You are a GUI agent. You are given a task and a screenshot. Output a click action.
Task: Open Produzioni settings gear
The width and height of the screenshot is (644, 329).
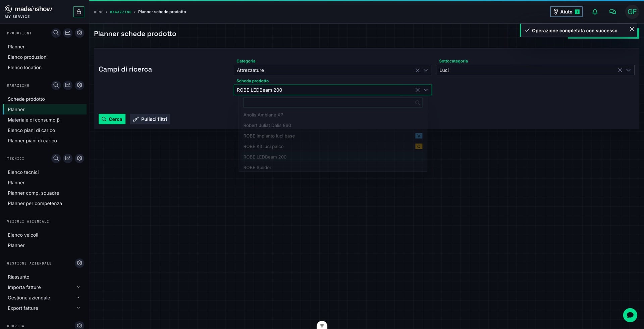tap(79, 33)
